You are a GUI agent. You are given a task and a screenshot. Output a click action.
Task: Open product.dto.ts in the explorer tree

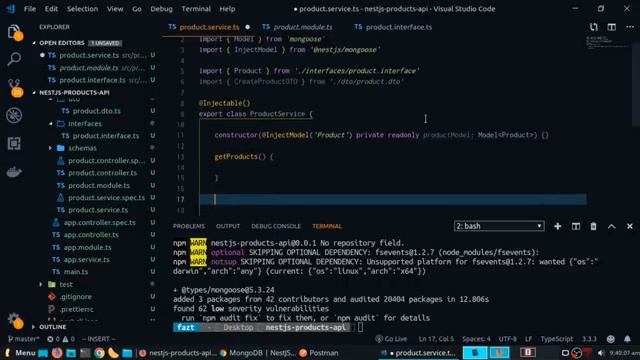tap(96, 111)
